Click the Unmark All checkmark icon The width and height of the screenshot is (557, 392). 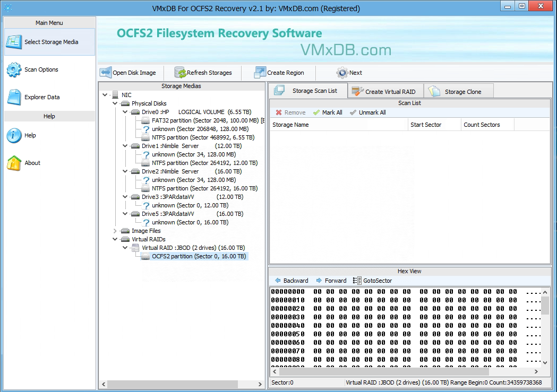(353, 112)
